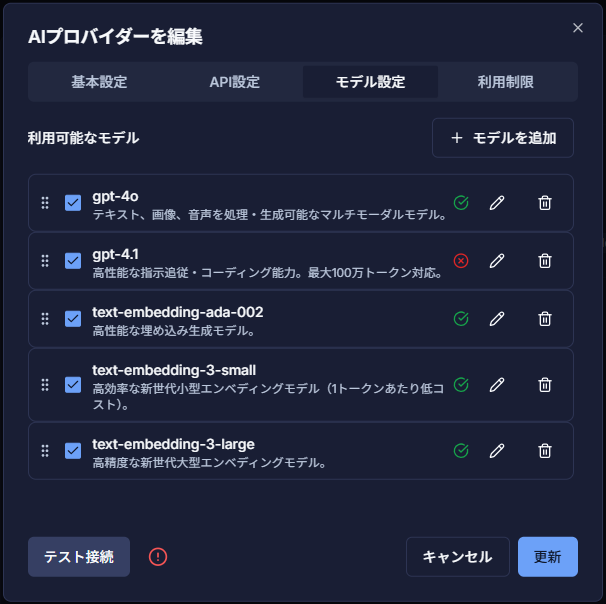Switch to the 基本設定 tab
Image resolution: width=606 pixels, height=604 pixels.
pos(99,82)
